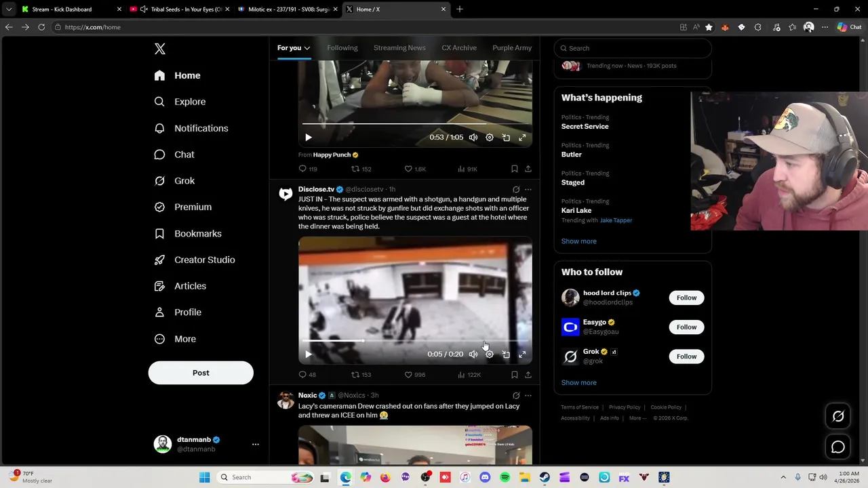Click the X logo in sidebar
This screenshot has width=868, height=488.
pyautogui.click(x=160, y=49)
